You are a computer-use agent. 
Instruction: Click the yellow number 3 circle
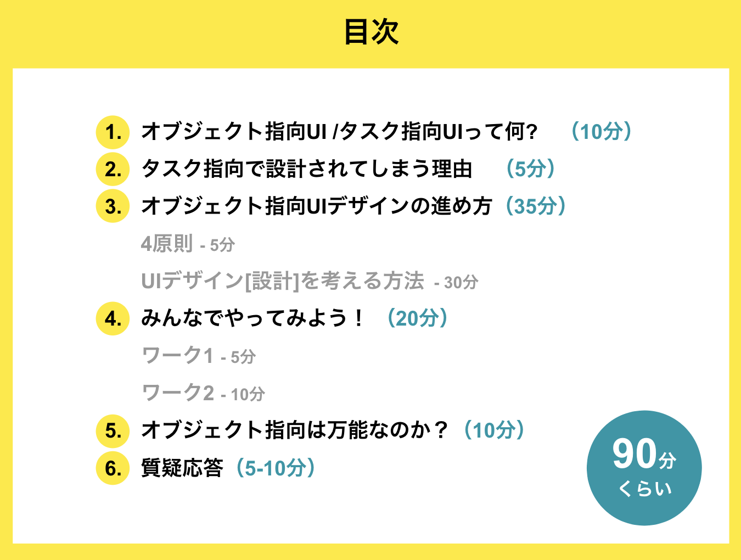113,206
